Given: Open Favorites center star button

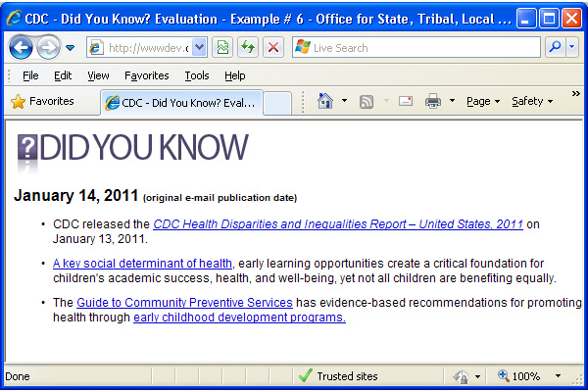Looking at the screenshot, I should click(x=43, y=101).
